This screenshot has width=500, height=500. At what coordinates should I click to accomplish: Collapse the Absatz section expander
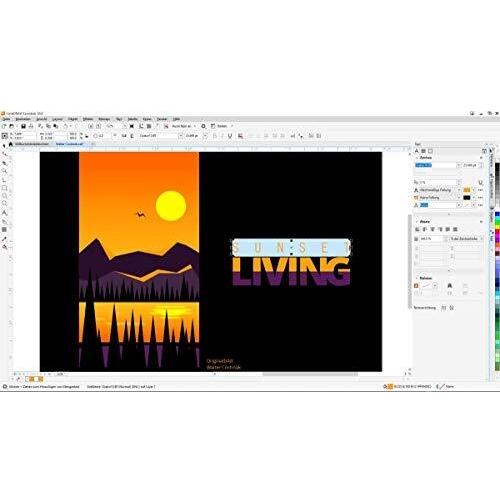pyautogui.click(x=416, y=222)
